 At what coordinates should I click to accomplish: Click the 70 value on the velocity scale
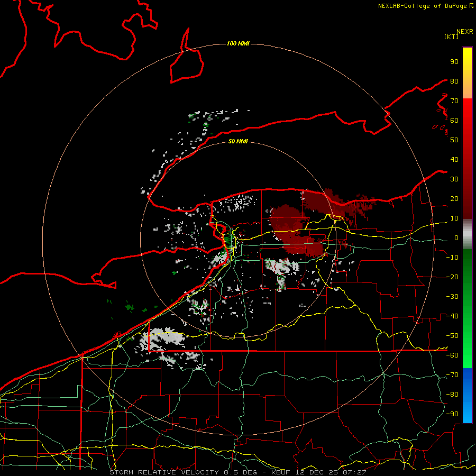(454, 101)
